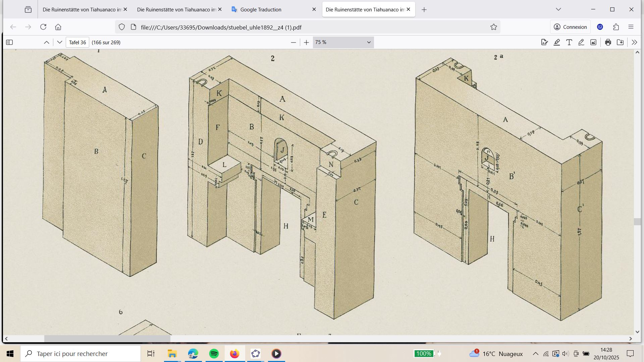Viewport: 644px width, 362px height.
Task: Open a new browser tab
Action: pos(424,10)
